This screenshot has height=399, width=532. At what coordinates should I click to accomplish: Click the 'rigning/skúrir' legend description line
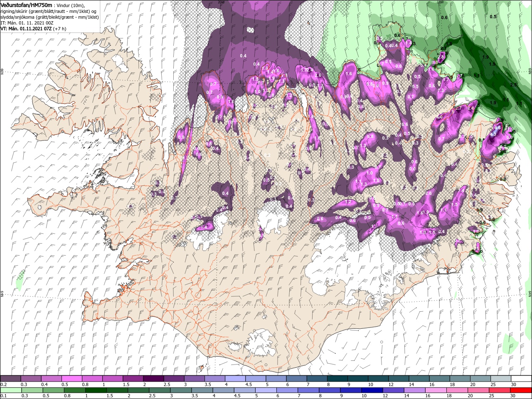[x=49, y=11]
